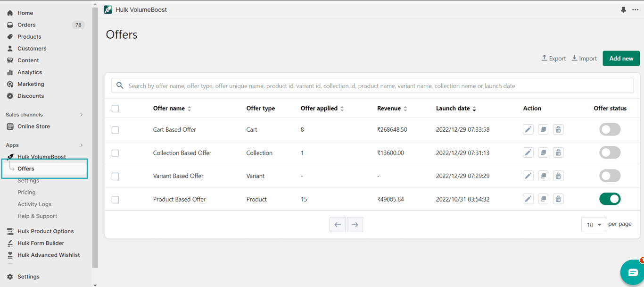
Task: Edit the Collection Based Offer
Action: (x=528, y=152)
